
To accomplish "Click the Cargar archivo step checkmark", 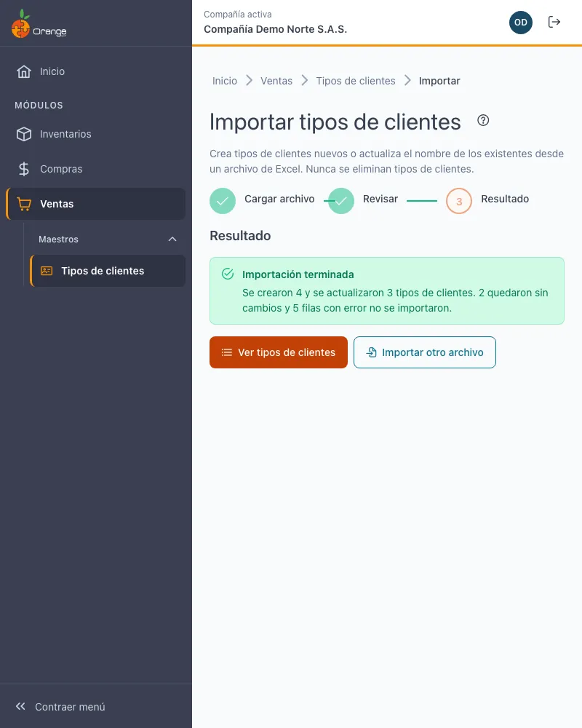I will tap(223, 201).
